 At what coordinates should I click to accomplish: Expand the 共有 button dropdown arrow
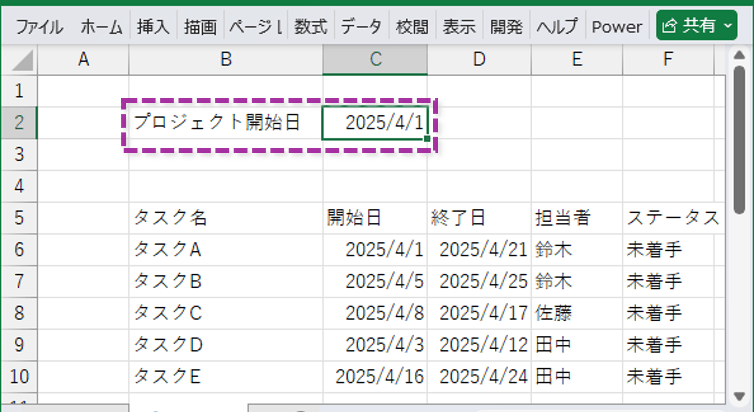[728, 25]
